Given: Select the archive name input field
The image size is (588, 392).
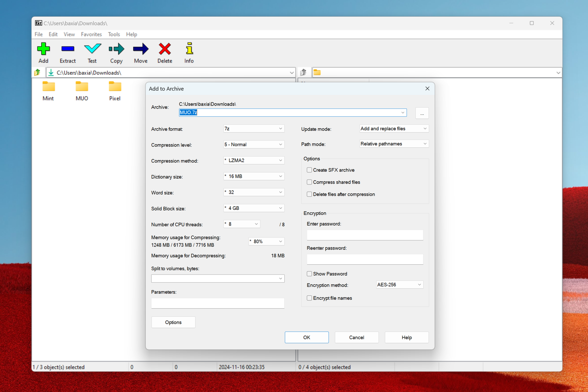Looking at the screenshot, I should [x=291, y=112].
